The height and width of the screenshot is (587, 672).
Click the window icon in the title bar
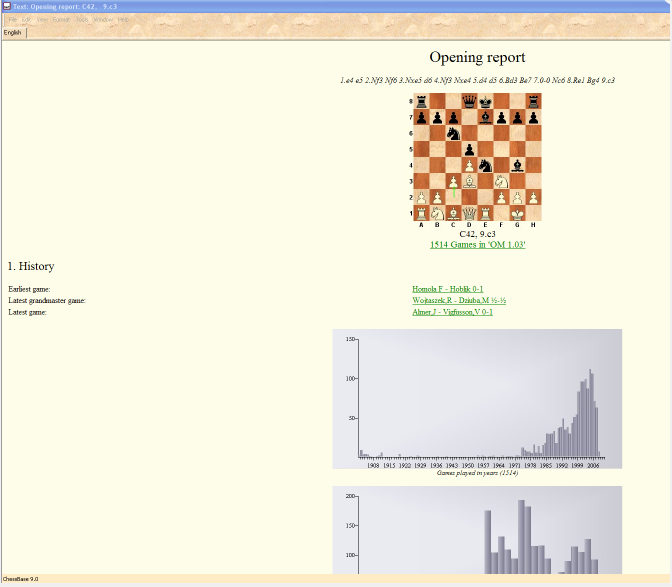click(x=6, y=6)
